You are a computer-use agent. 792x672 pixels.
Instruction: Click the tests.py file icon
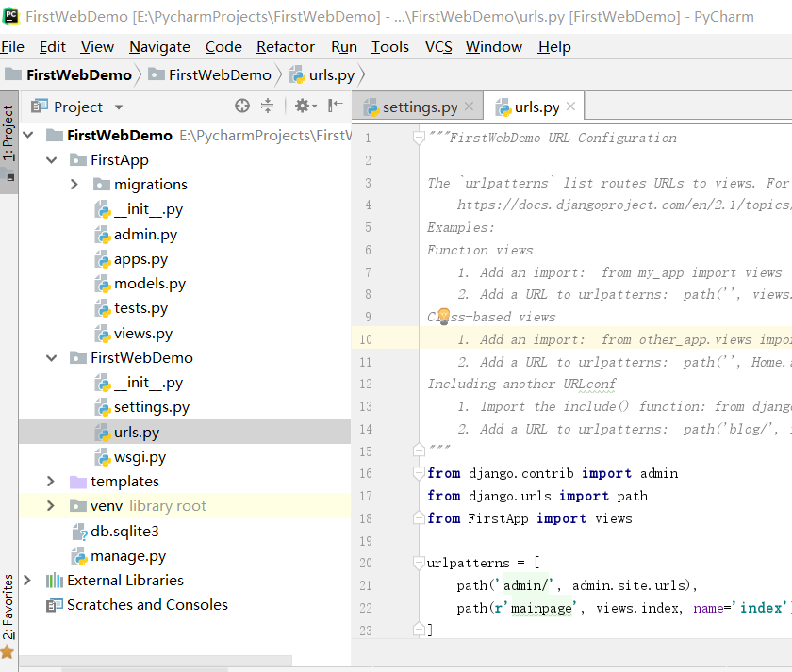103,309
